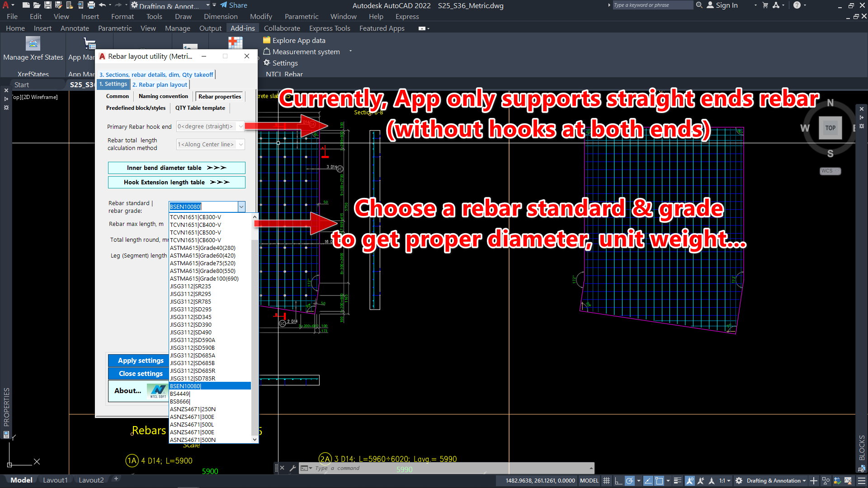
Task: Select ASTMA615|Grade60(420) from the list
Action: pyautogui.click(x=203, y=256)
